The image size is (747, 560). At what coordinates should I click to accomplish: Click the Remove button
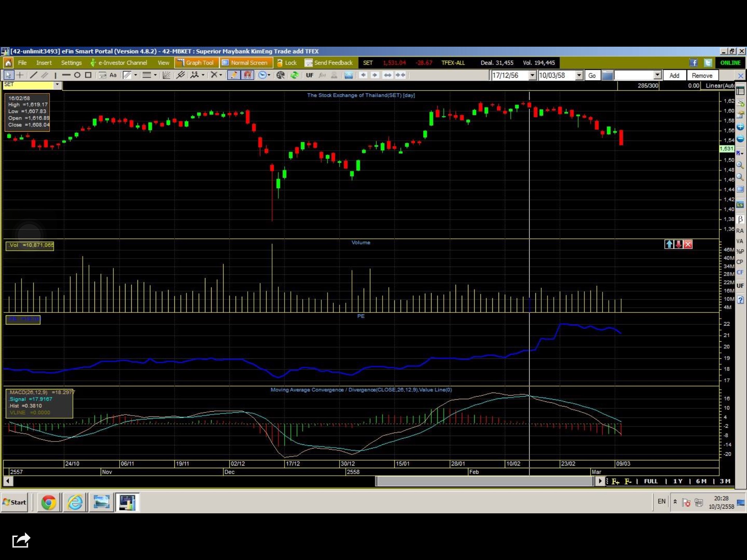[x=702, y=75]
